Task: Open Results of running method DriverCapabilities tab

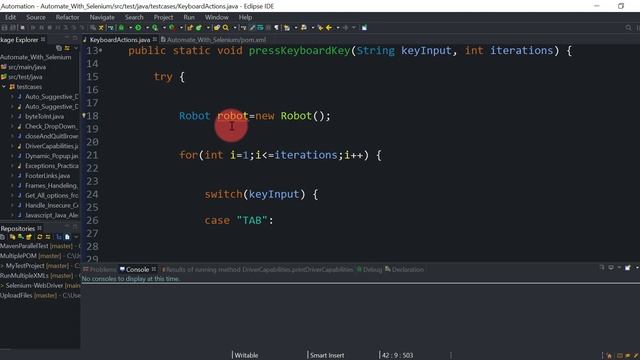Action: [258, 269]
